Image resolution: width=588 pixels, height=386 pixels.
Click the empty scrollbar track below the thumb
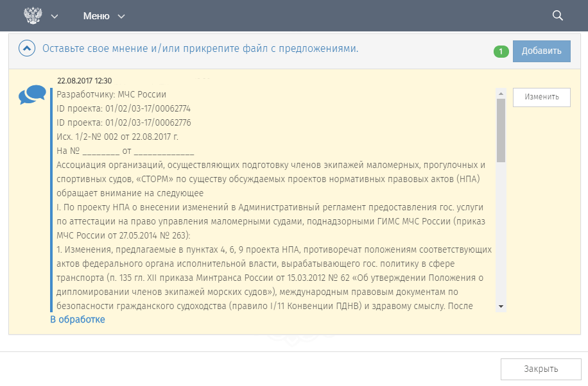(x=501, y=232)
